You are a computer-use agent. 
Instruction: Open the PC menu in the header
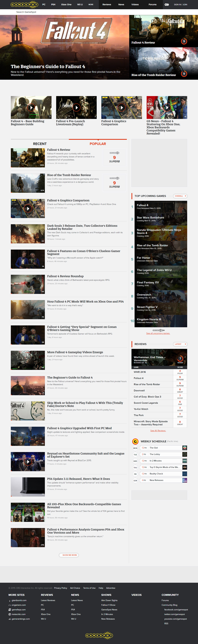coord(44,4)
